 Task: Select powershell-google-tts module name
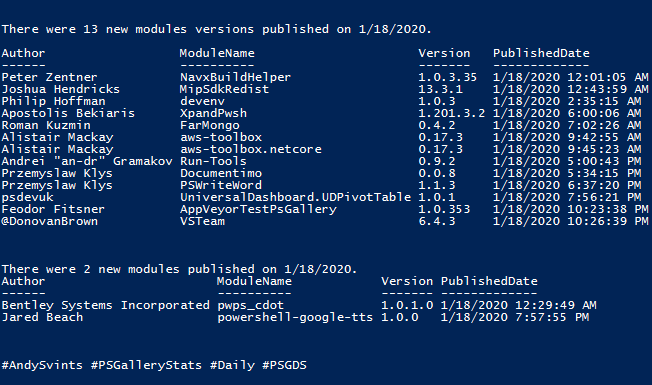295,317
